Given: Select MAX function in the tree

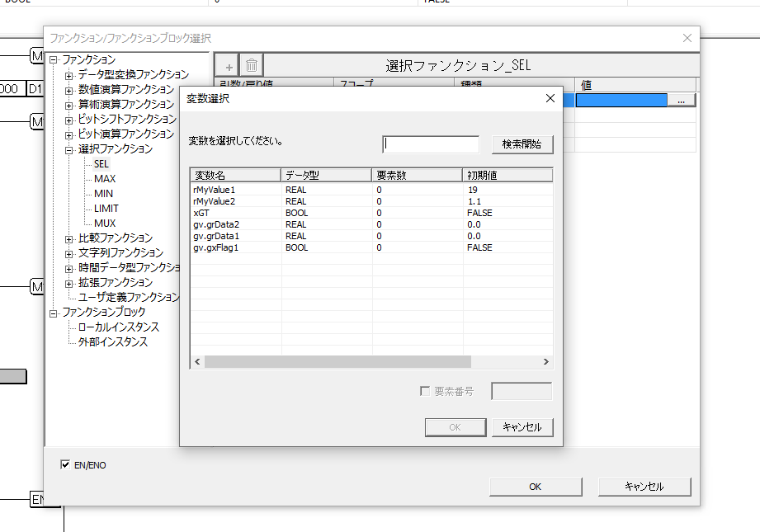Looking at the screenshot, I should [104, 179].
